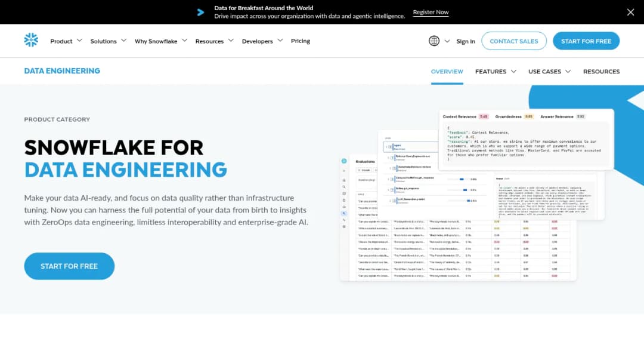The height and width of the screenshot is (363, 644).
Task: Expand the Why Snowflake chevron
Action: [x=184, y=40]
